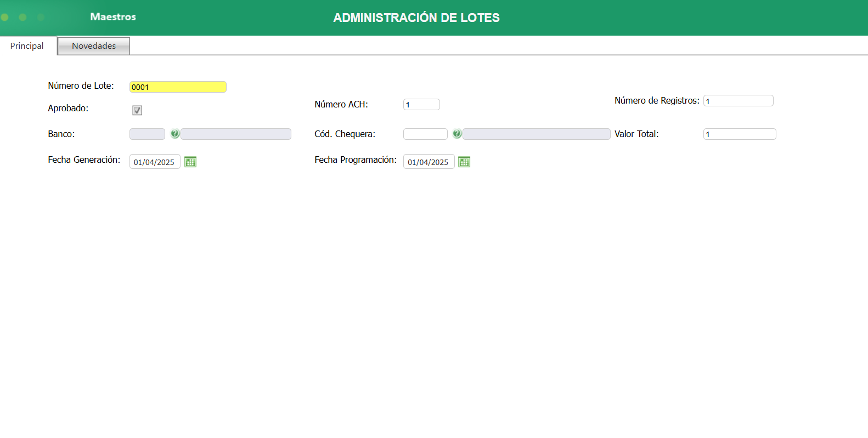Click the Fecha Programación label

point(356,160)
